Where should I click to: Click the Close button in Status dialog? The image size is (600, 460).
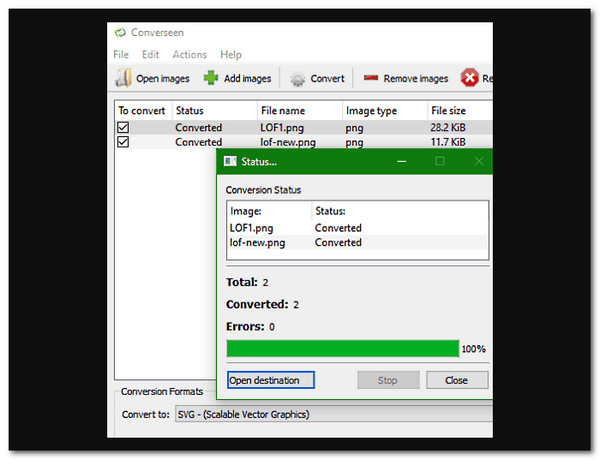(456, 380)
